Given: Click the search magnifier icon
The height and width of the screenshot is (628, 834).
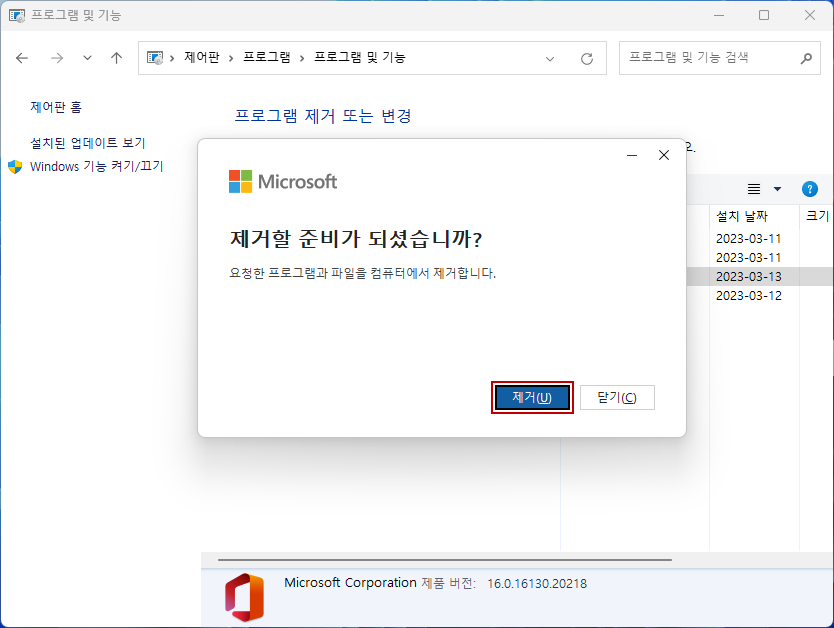Looking at the screenshot, I should pos(806,58).
